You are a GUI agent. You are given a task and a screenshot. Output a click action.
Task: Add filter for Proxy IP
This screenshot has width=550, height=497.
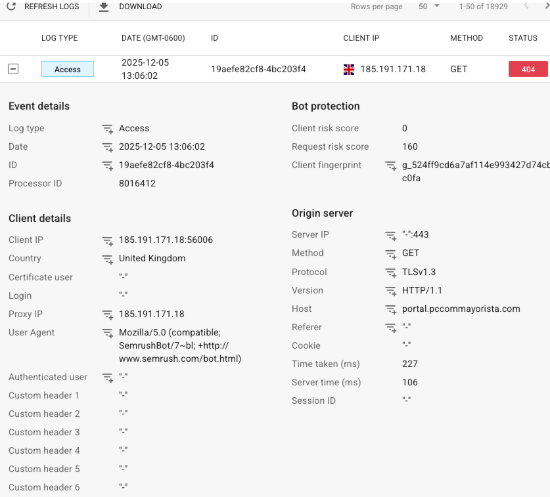[107, 315]
